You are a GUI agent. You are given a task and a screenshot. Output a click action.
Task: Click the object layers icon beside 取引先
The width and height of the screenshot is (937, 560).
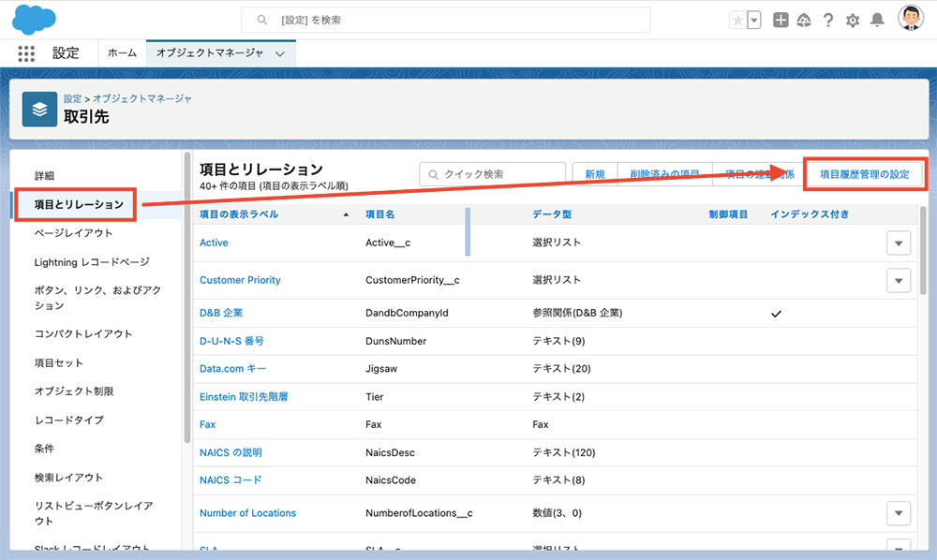(x=39, y=110)
